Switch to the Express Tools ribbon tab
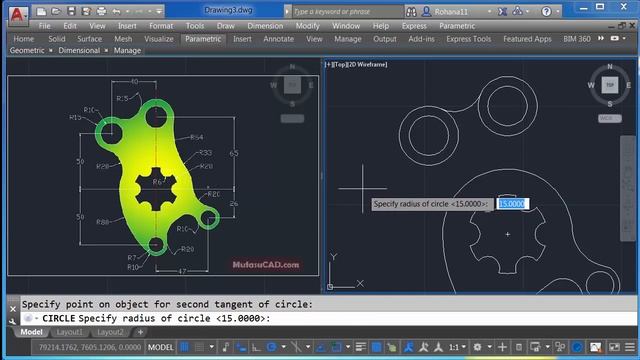The image size is (640, 360). click(x=469, y=39)
